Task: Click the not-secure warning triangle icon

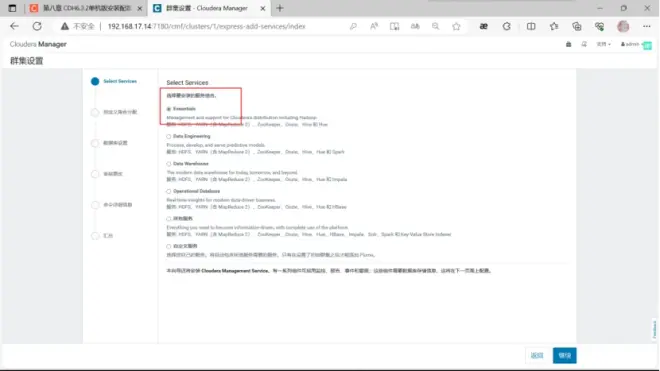Action: tap(64, 26)
